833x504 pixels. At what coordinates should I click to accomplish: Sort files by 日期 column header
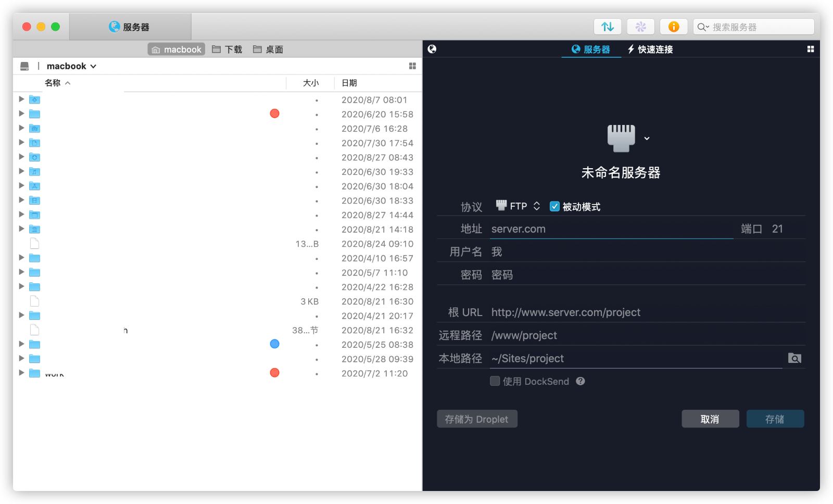point(349,83)
